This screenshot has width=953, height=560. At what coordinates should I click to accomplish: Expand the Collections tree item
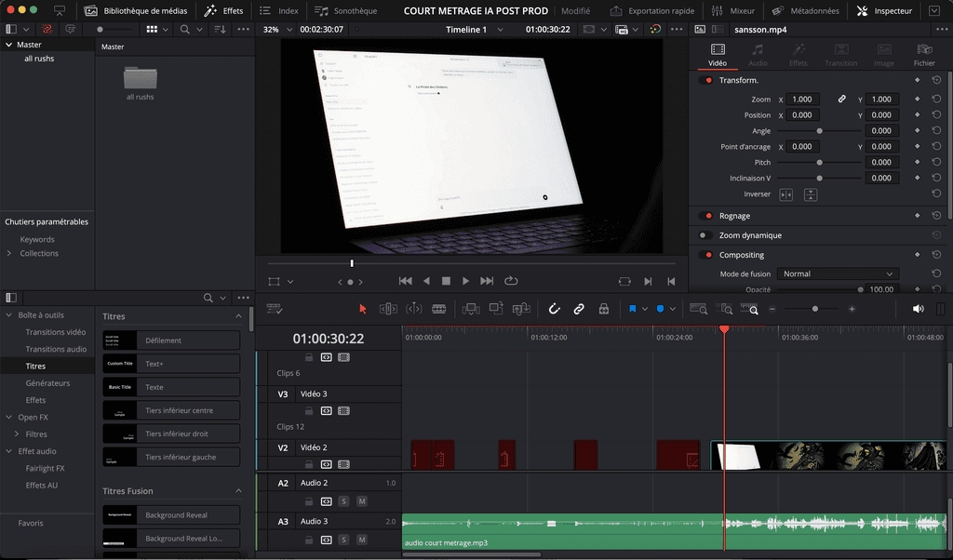coord(9,253)
